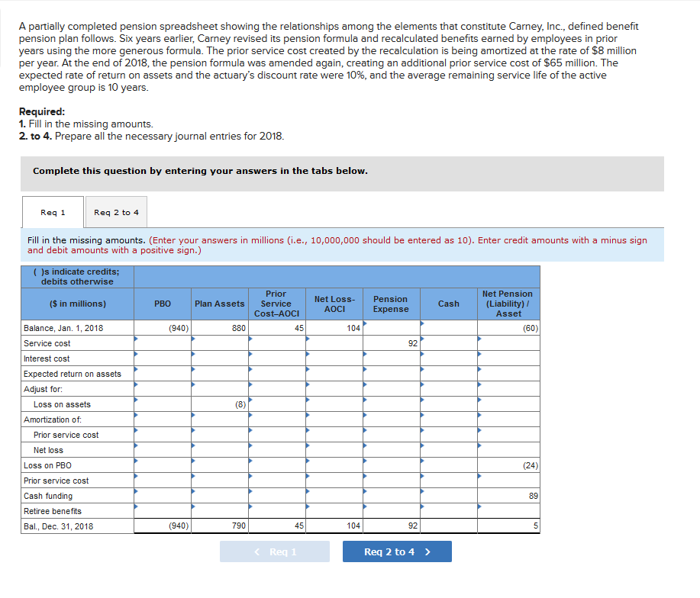Viewport: 700px width, 598px height.
Task: Click the Loss on PBO row label
Action: pyautogui.click(x=47, y=465)
